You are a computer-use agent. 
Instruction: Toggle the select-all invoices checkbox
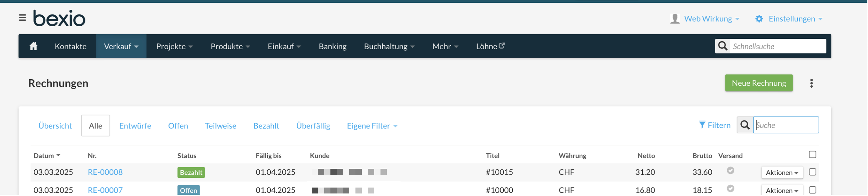[812, 155]
